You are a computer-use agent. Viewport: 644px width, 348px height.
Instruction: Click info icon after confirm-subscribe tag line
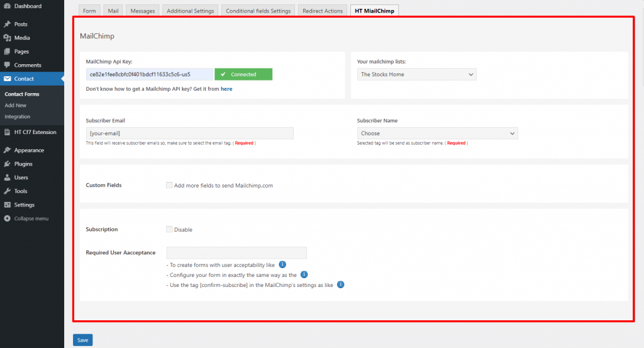click(x=340, y=284)
